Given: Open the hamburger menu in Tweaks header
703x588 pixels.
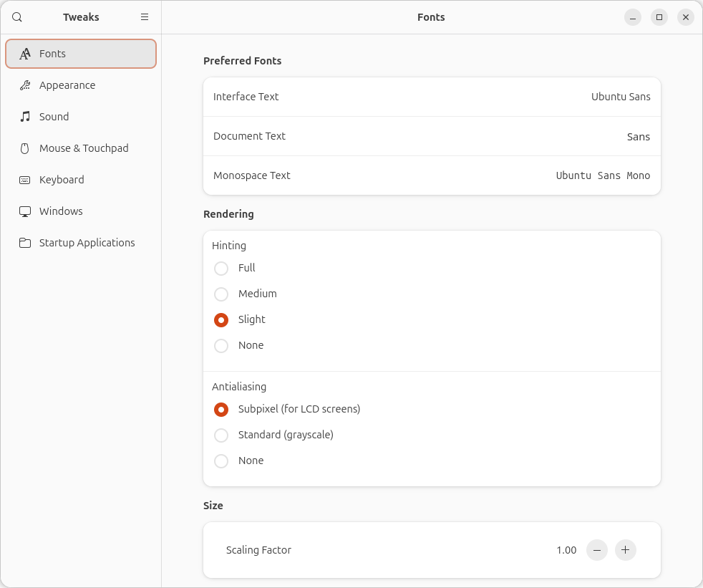Looking at the screenshot, I should point(145,17).
